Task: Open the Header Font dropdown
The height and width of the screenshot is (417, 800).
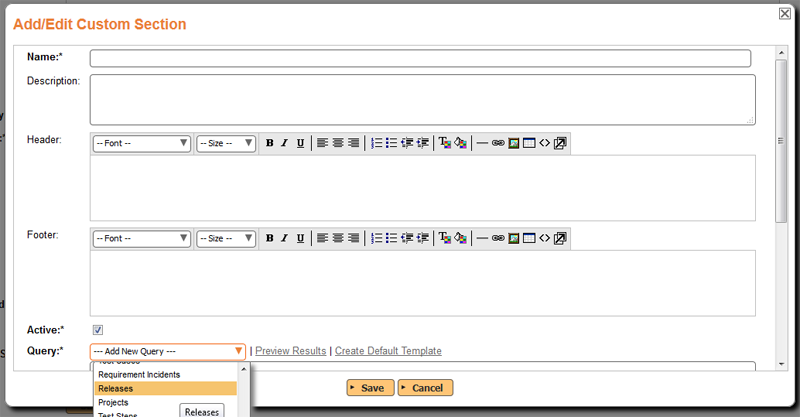Action: tap(141, 143)
